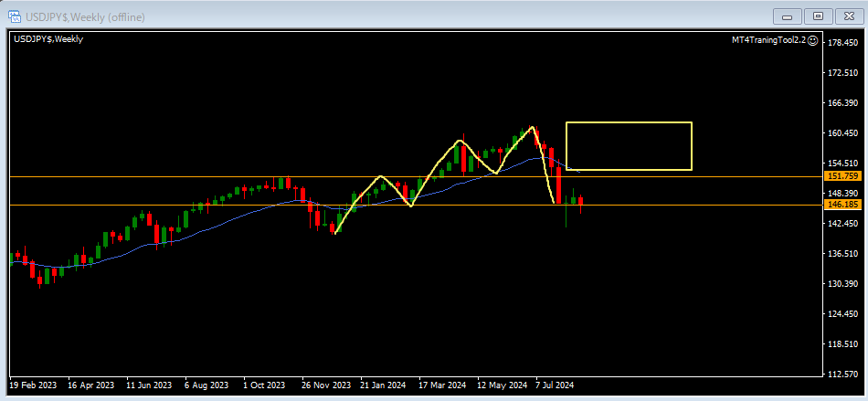Close the USDJPY$ Weekly chart window
Viewport: 868px width, 401px height.
849,16
